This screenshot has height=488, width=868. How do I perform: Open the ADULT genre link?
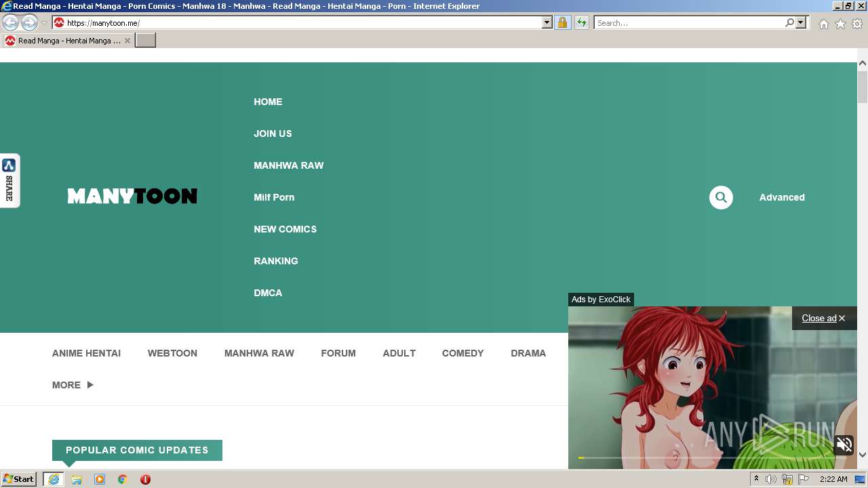point(399,353)
